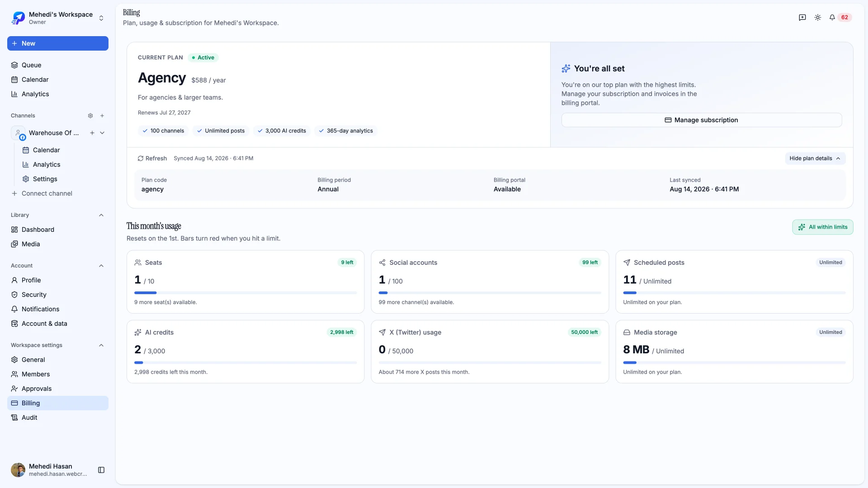
Task: Hide plan details
Action: 815,159
